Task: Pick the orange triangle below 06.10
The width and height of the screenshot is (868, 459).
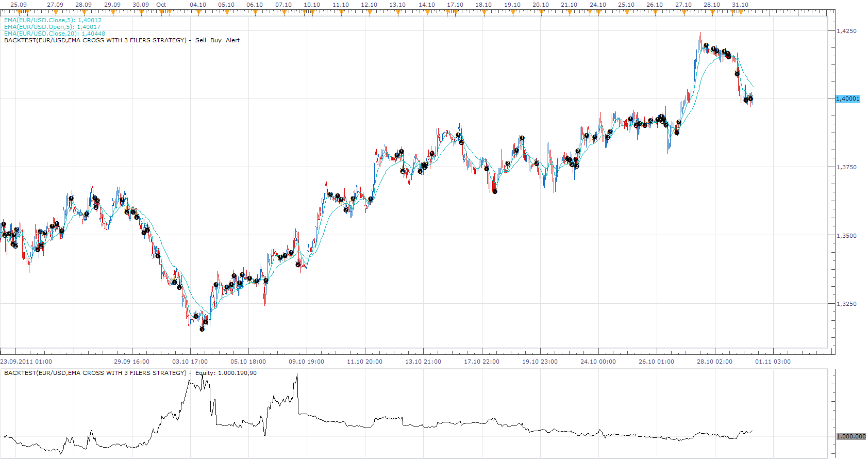Action: click(255, 12)
